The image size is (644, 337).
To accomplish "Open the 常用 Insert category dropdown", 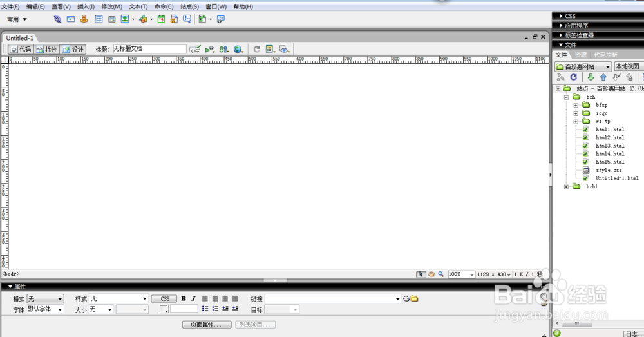I will tap(17, 19).
